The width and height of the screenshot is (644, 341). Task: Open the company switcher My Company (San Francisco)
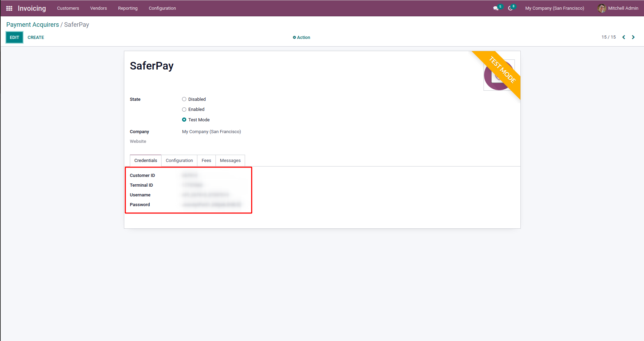(555, 8)
